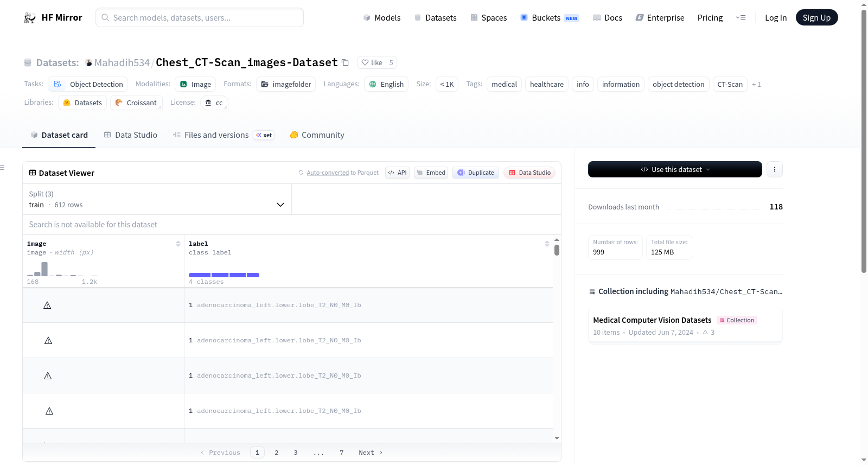Click the information tag

click(621, 84)
